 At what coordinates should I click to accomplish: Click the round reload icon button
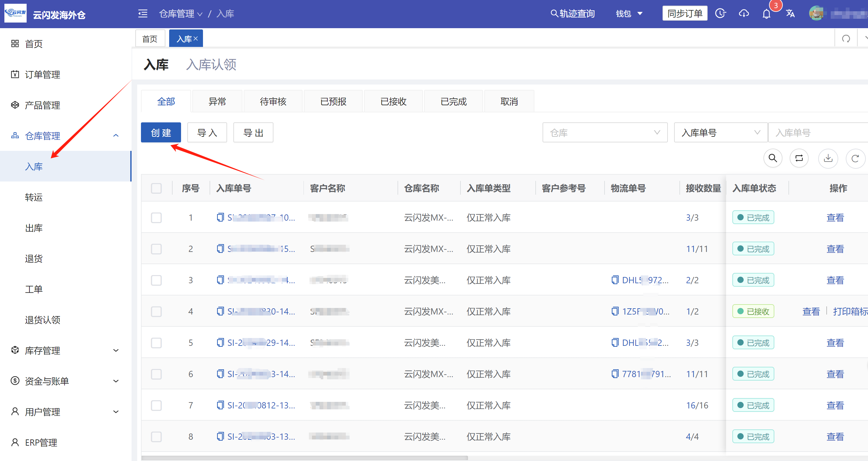tap(855, 158)
